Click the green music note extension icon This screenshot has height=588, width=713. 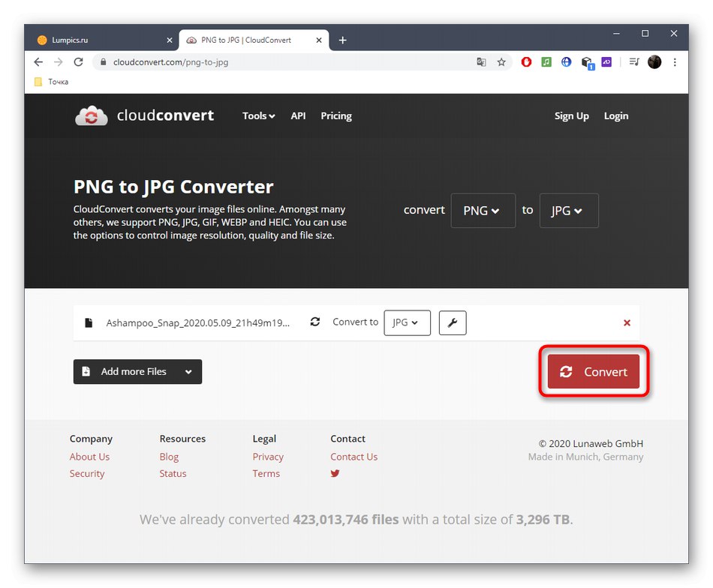point(546,61)
